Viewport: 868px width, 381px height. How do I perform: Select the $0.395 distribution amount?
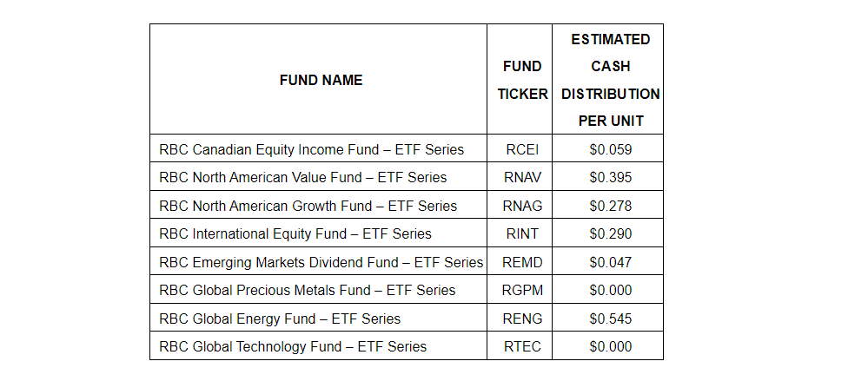click(x=610, y=177)
